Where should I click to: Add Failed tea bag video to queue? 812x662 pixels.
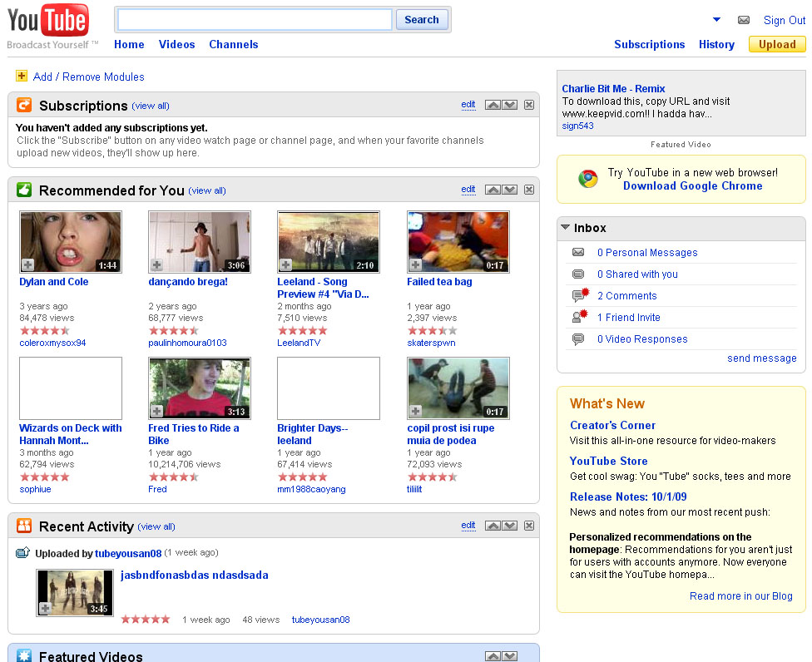click(415, 265)
